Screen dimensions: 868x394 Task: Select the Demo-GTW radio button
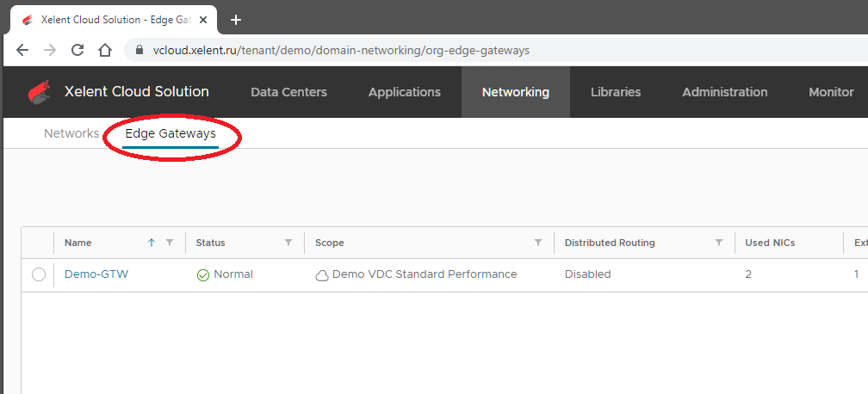coord(38,274)
